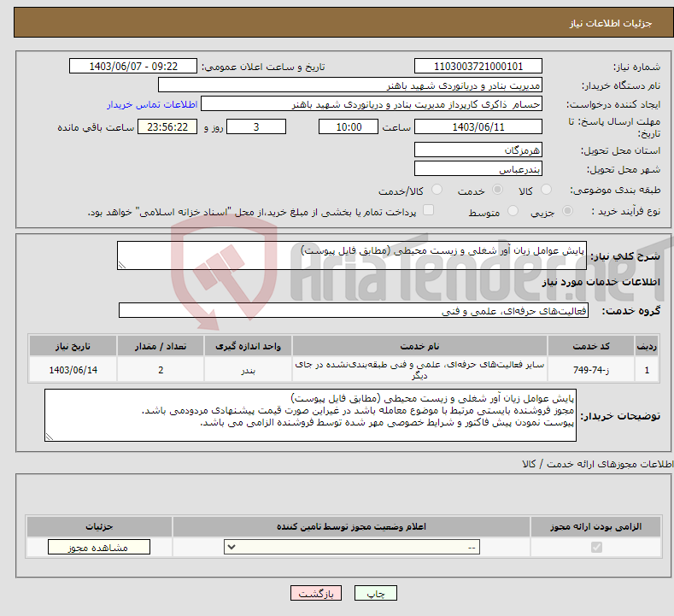The height and width of the screenshot is (616, 674).
Task: Click the delivery city field بندرعباس
Action: click(478, 168)
